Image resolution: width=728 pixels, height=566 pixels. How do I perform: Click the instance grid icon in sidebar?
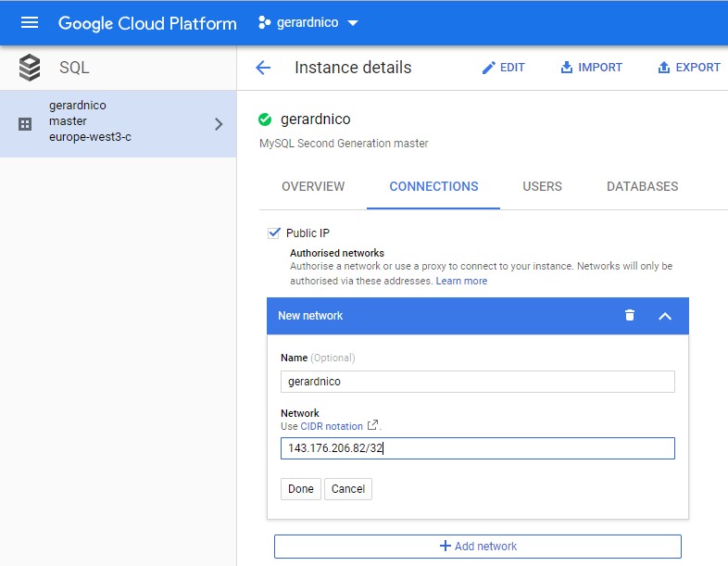(26, 124)
